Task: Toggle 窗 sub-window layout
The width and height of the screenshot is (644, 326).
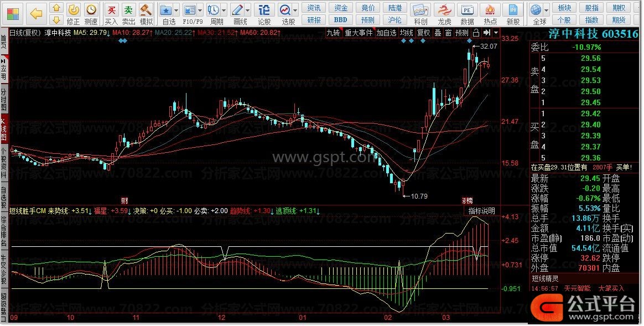Action: click(448, 33)
